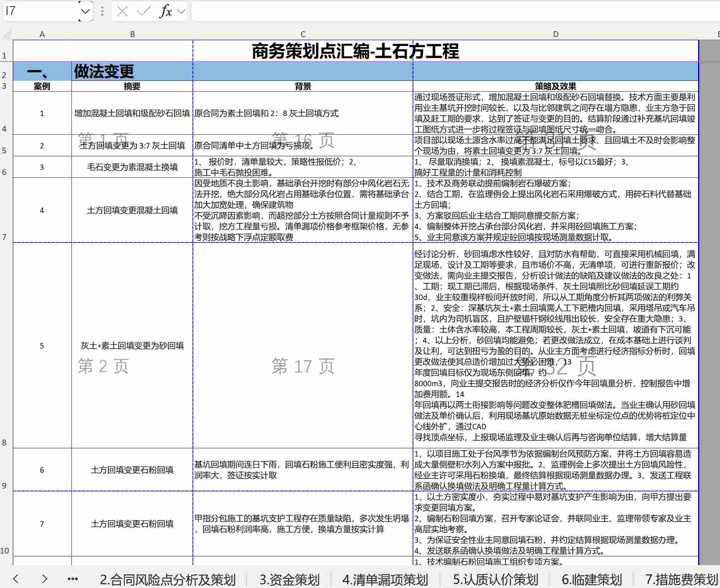Viewport: 720px width, 588px height.
Task: Click the 案例 column header cell
Action: [42, 86]
